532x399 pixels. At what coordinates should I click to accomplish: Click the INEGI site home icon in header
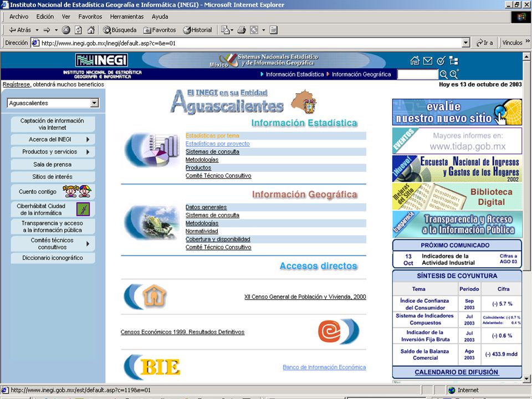coord(415,61)
